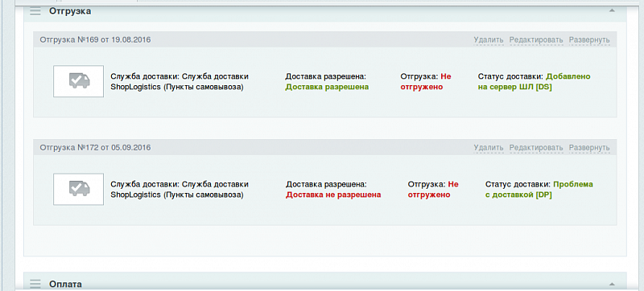Viewport: 644px width, 291px height.
Task: Click the title Отгрузка №169 от 19.08.2016
Action: tap(95, 39)
